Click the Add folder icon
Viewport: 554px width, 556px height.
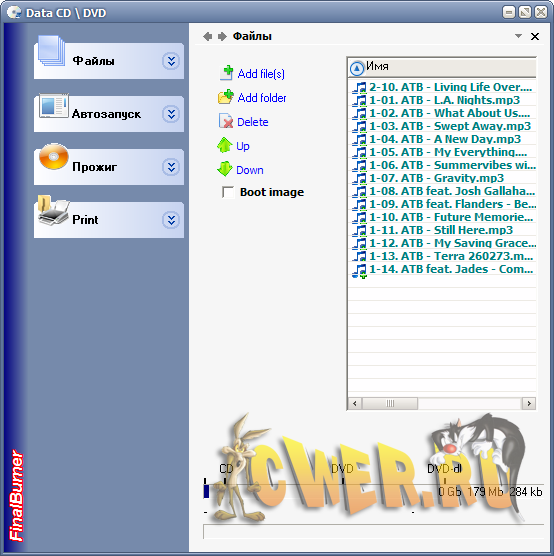click(x=226, y=97)
